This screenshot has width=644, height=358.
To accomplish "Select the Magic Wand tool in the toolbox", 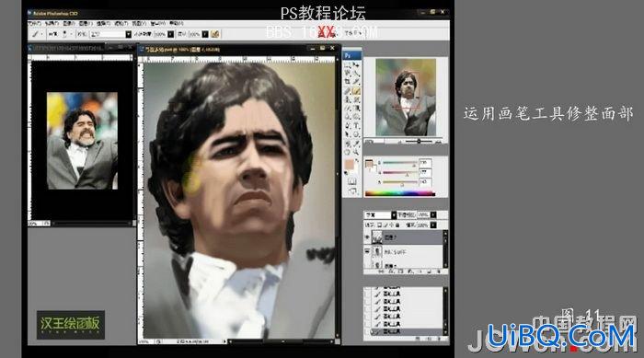I will [x=356, y=73].
